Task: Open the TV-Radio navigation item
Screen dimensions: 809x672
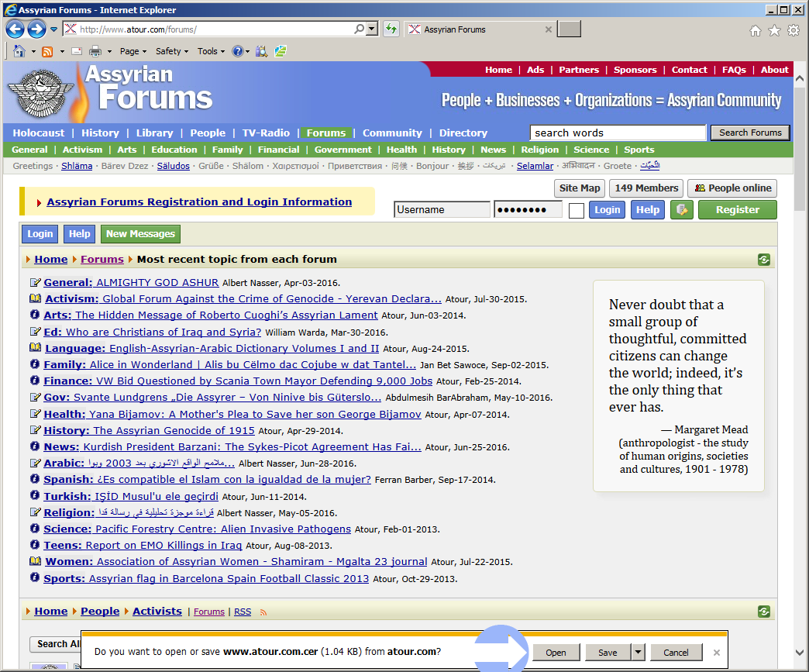Action: [x=267, y=133]
